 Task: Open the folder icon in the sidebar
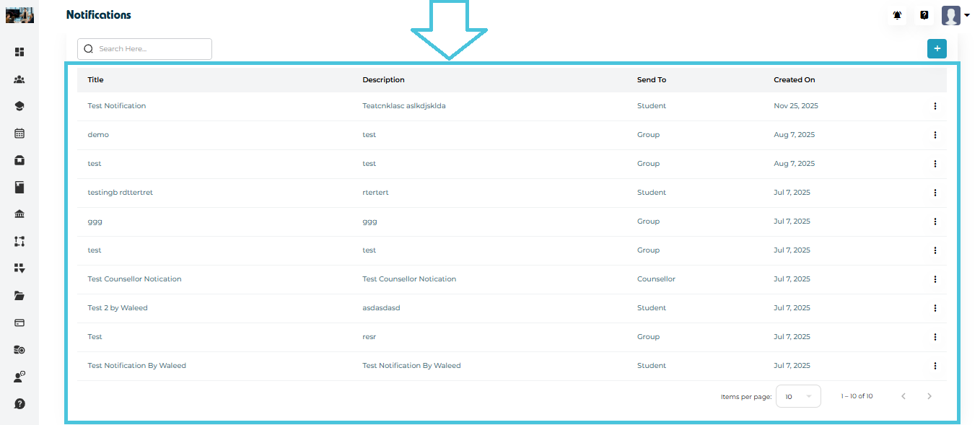tap(19, 296)
